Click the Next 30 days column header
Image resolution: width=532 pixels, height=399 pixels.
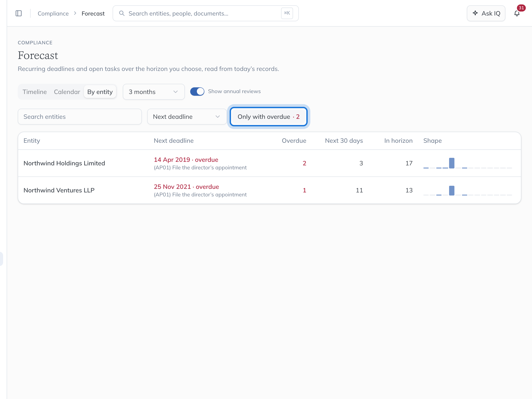344,141
